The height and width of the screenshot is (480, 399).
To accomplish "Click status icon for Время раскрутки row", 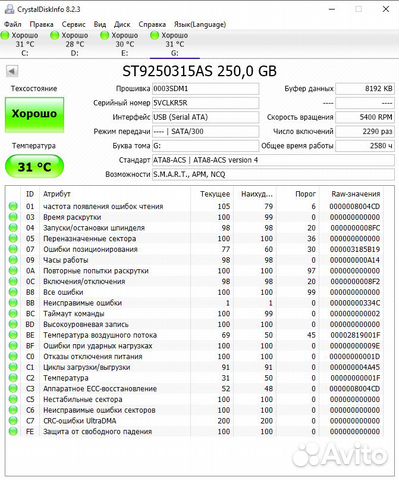I will [13, 217].
